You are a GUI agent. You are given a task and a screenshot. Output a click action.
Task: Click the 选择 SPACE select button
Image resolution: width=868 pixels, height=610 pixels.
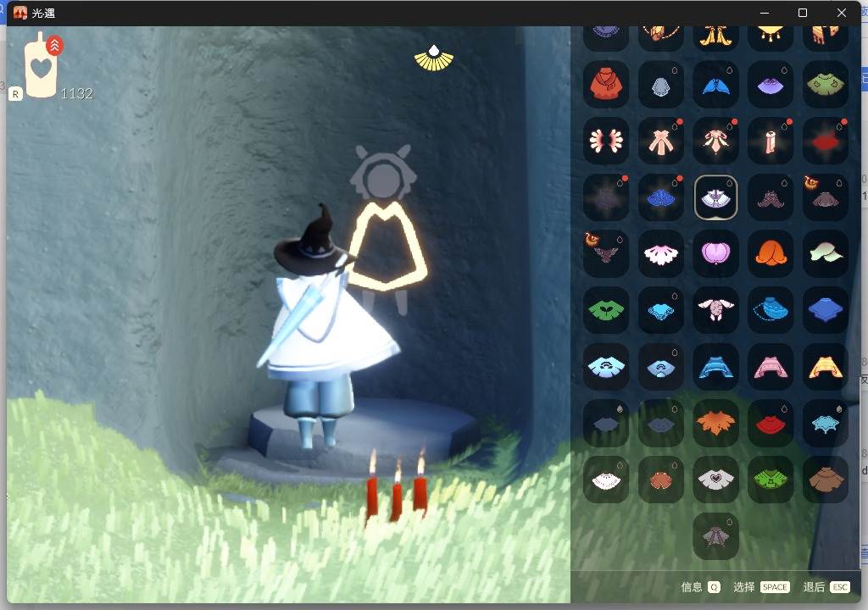point(761,587)
